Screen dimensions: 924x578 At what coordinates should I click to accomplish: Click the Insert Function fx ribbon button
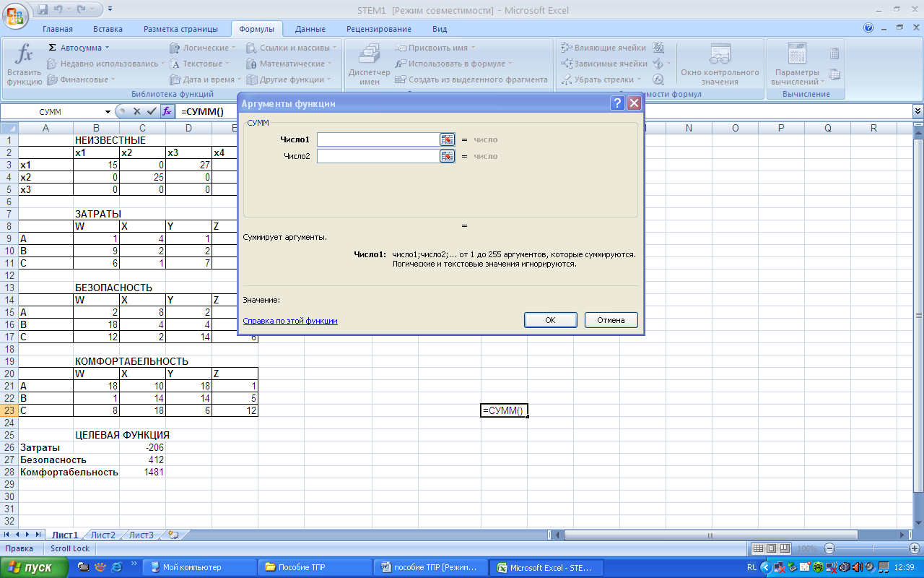tap(24, 64)
